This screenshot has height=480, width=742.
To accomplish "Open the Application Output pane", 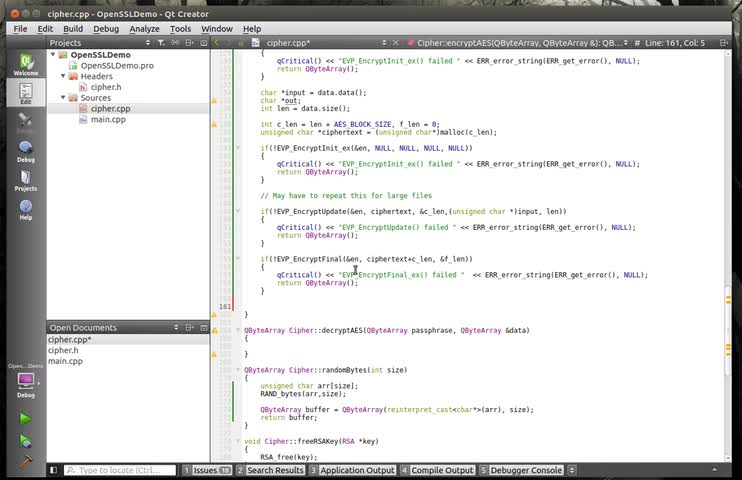I will pyautogui.click(x=352, y=470).
